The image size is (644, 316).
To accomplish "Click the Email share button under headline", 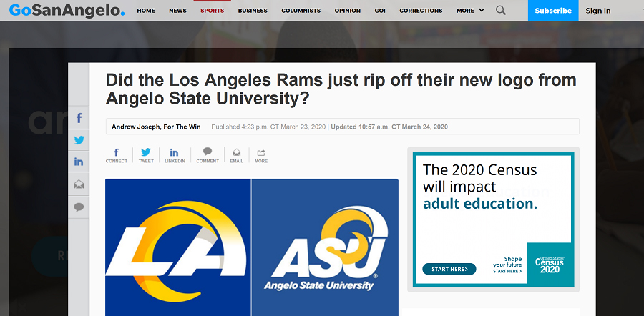I will 237,156.
